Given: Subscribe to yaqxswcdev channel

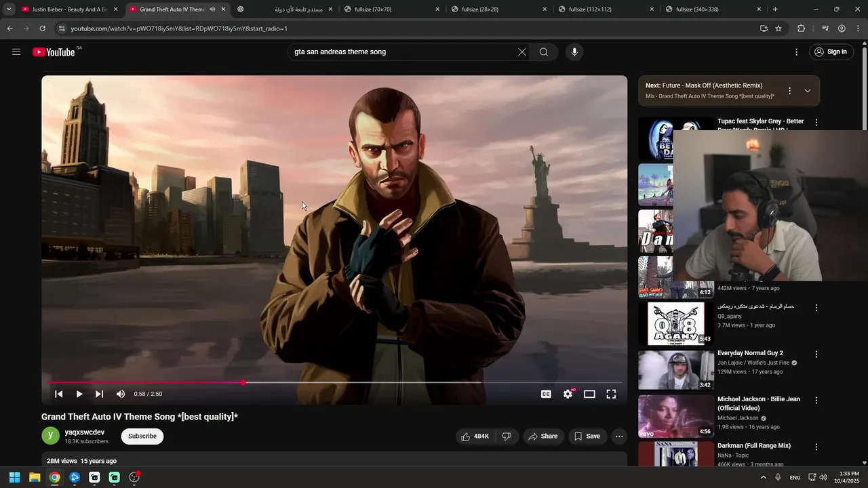Looking at the screenshot, I should (x=142, y=436).
